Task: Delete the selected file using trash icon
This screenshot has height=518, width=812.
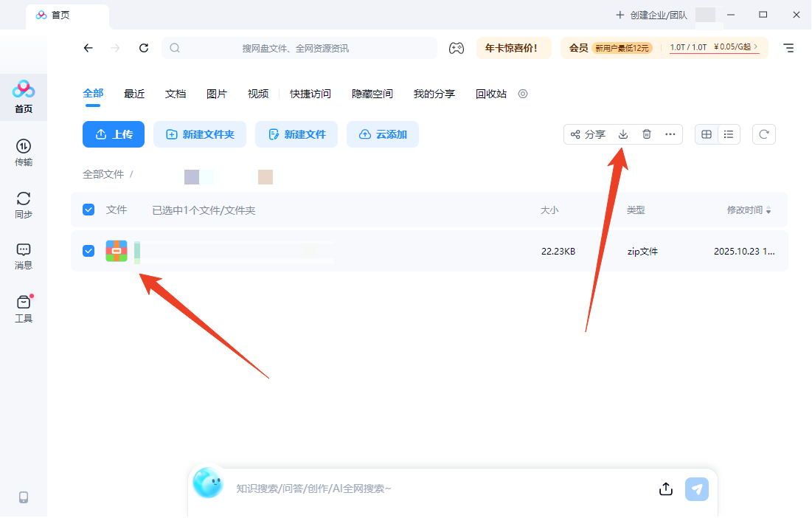Action: 647,134
